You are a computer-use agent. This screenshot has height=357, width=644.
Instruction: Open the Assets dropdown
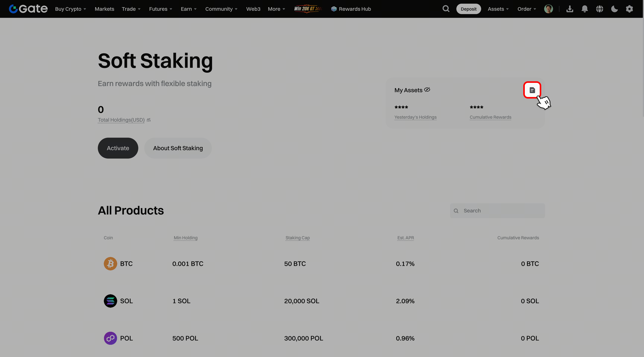pos(498,9)
